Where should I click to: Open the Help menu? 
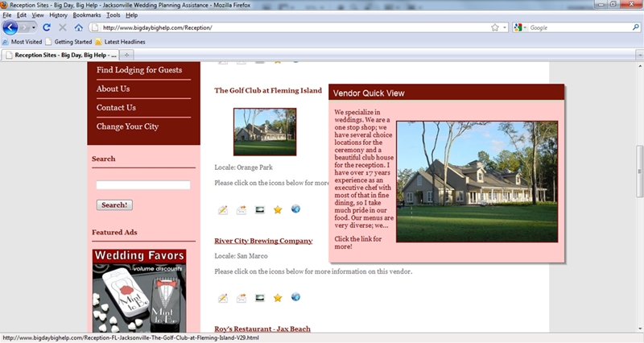pyautogui.click(x=131, y=15)
